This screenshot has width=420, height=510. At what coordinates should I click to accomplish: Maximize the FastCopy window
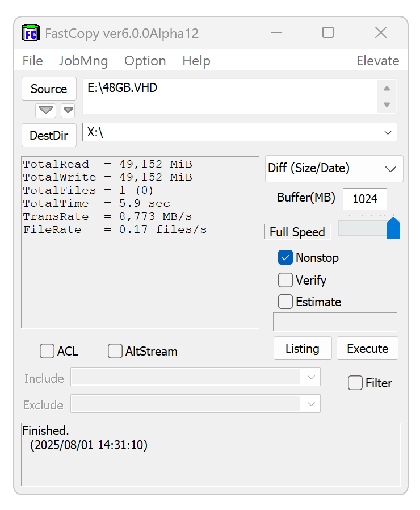pos(328,33)
